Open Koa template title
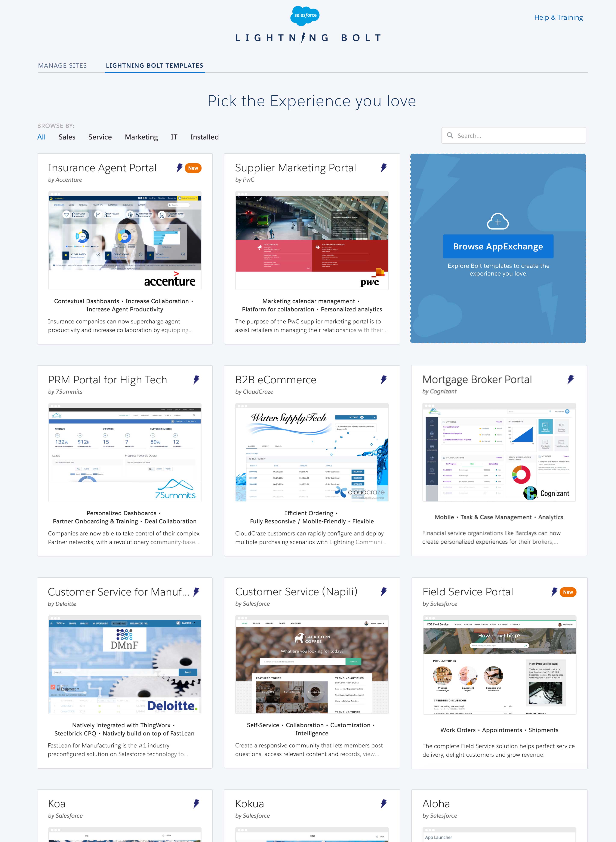The height and width of the screenshot is (842, 616). (x=57, y=803)
